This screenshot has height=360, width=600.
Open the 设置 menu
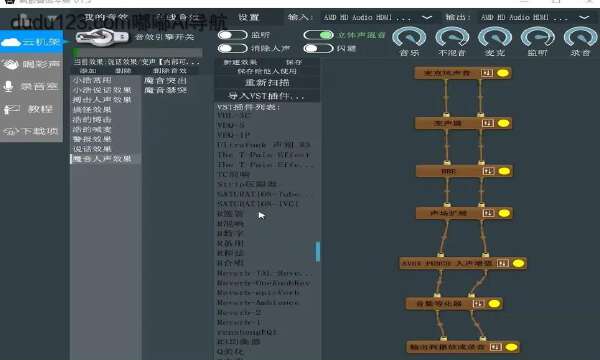click(x=249, y=17)
